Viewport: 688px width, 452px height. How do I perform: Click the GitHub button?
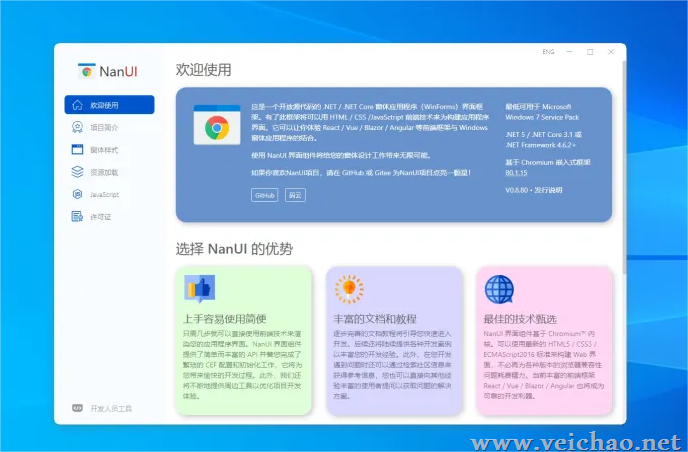(265, 195)
